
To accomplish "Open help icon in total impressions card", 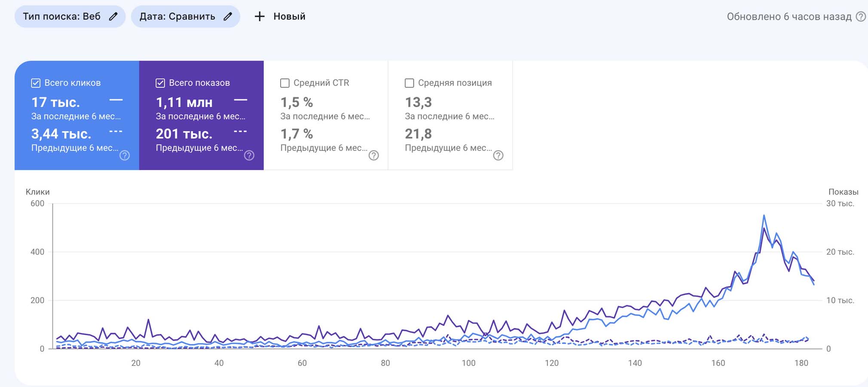I will point(249,155).
